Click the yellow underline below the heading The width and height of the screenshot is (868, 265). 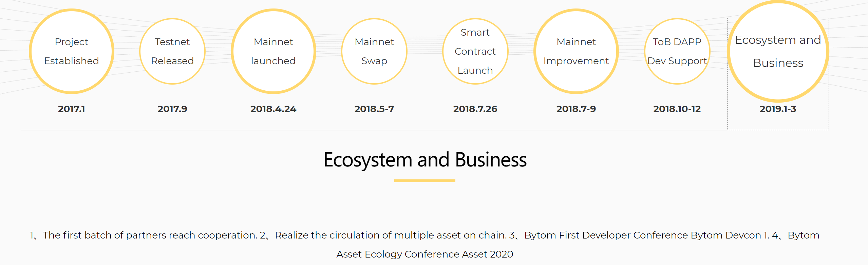(424, 181)
